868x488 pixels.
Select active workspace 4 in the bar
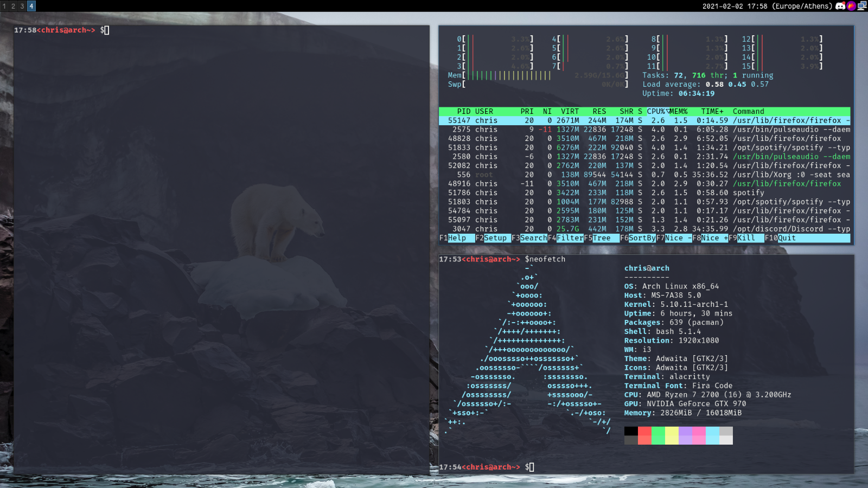[x=31, y=6]
